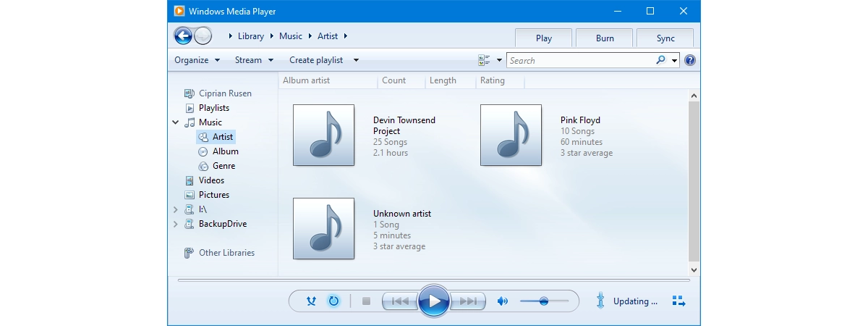Click the seek bar above playback controls

click(x=433, y=280)
